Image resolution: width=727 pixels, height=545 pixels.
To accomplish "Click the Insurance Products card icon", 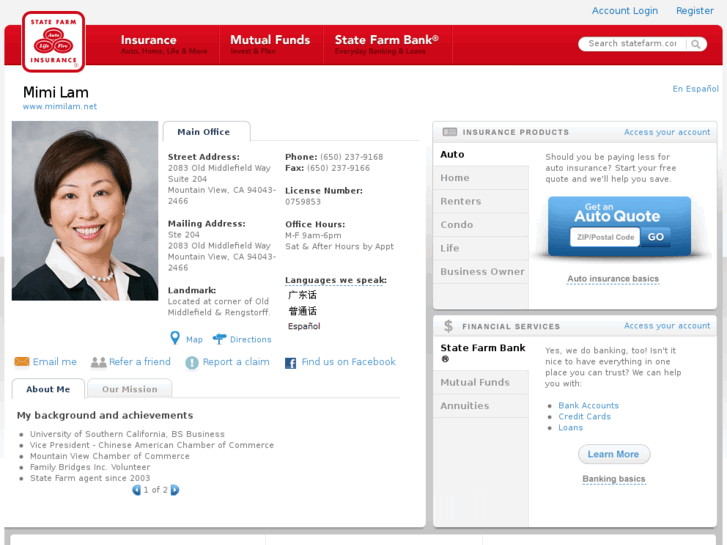I will click(x=450, y=132).
